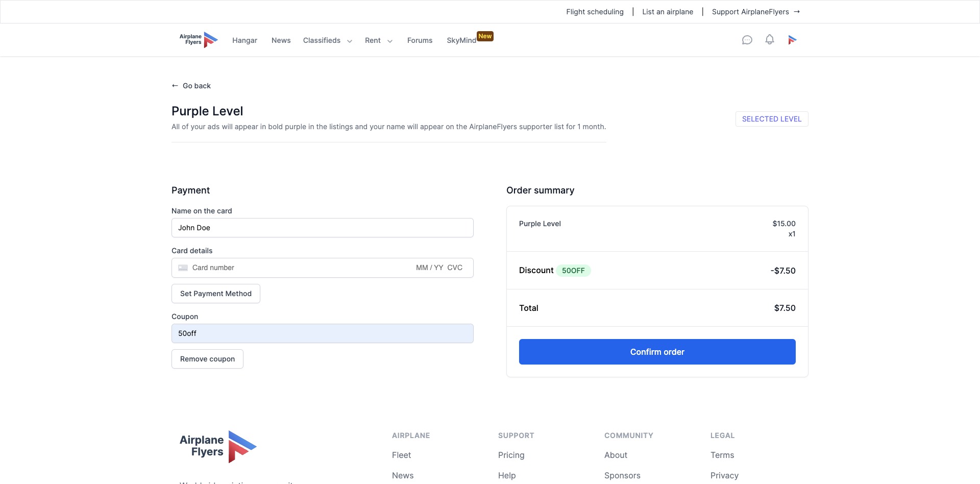Open SkyMind page
The height and width of the screenshot is (484, 980).
pyautogui.click(x=461, y=40)
